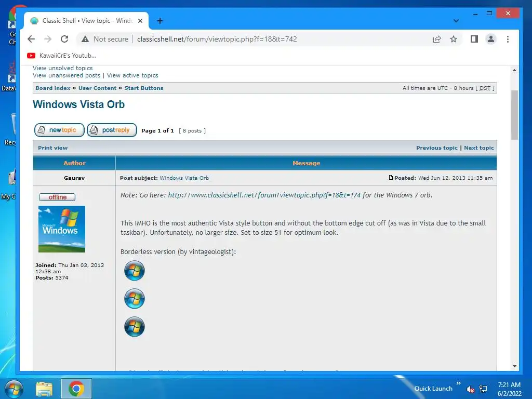Click the small post icon beside Posted
Viewport: 532px width, 399px height.
click(x=391, y=178)
